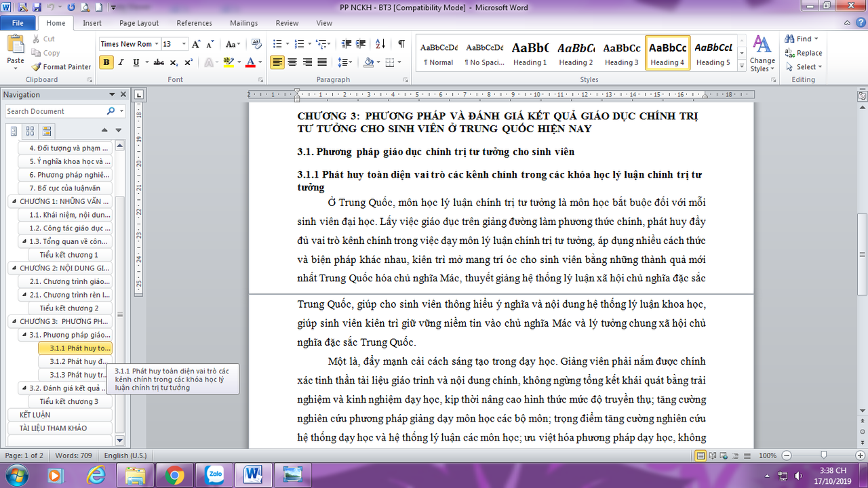Click the red font color button

click(x=251, y=62)
